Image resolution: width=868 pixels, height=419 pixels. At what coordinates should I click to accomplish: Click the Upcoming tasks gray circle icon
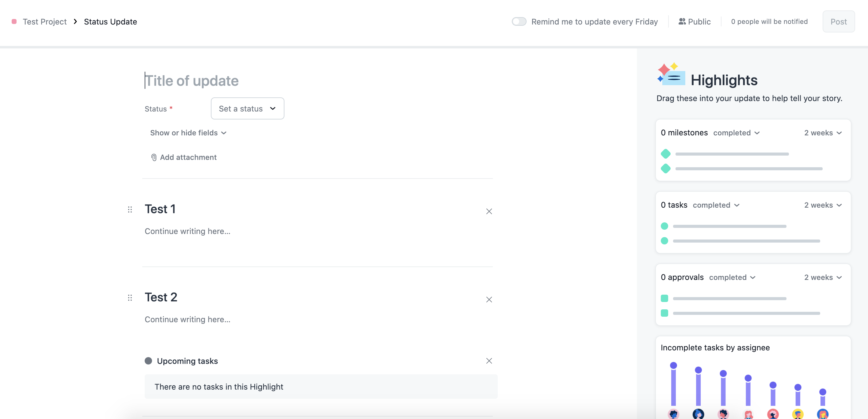tap(148, 361)
